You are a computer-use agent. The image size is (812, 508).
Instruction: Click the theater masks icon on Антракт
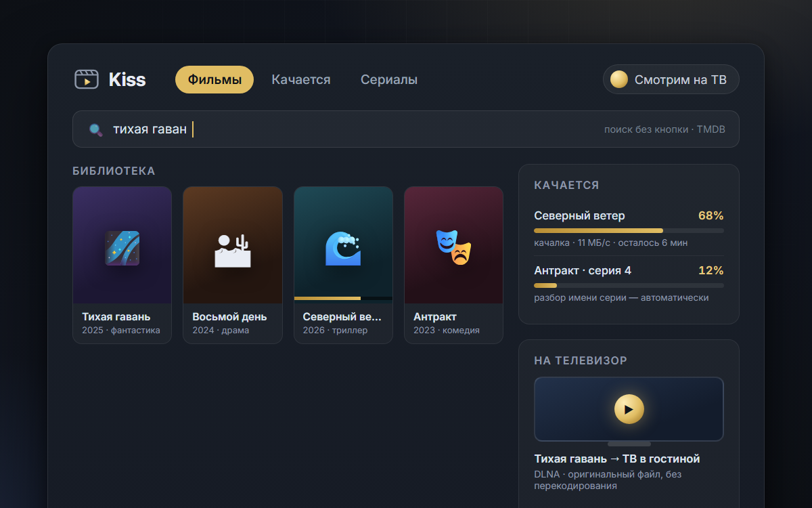pyautogui.click(x=454, y=247)
